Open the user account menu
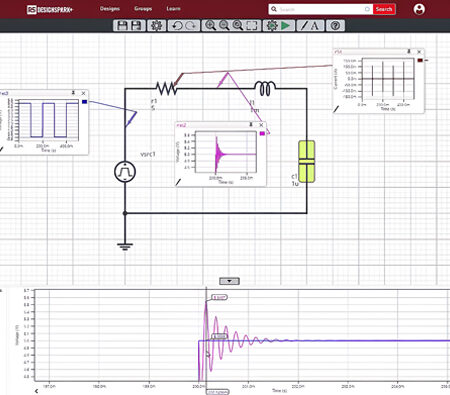The image size is (450, 395). click(x=419, y=9)
